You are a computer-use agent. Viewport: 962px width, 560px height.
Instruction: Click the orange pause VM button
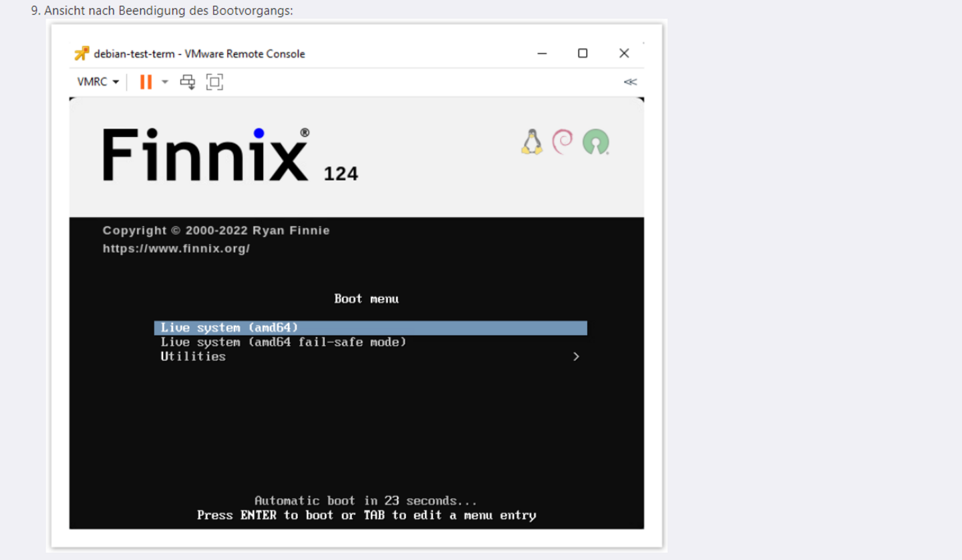[x=146, y=82]
